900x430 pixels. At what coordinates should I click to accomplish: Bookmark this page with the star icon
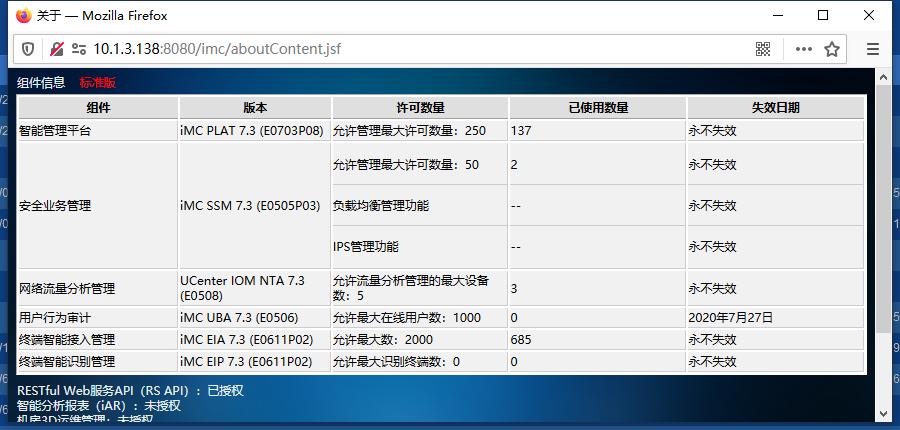pyautogui.click(x=832, y=49)
